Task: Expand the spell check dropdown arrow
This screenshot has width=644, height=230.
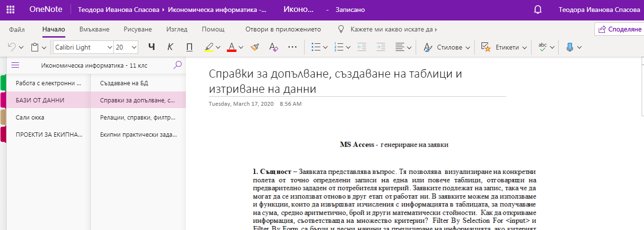Action: tap(552, 47)
